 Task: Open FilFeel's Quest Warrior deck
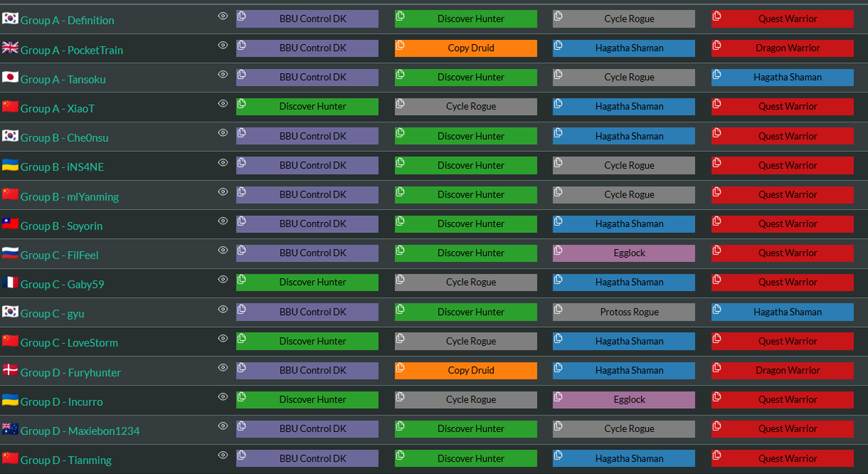(782, 253)
